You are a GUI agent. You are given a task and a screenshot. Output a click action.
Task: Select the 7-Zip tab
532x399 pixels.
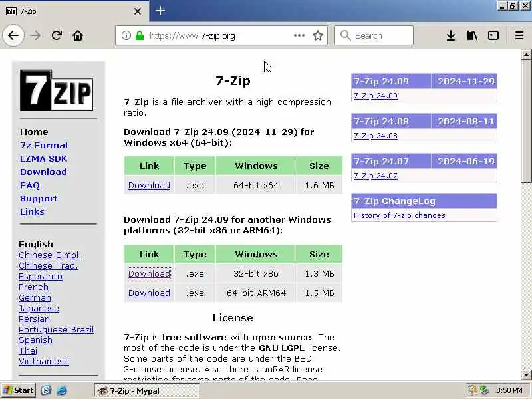click(74, 11)
